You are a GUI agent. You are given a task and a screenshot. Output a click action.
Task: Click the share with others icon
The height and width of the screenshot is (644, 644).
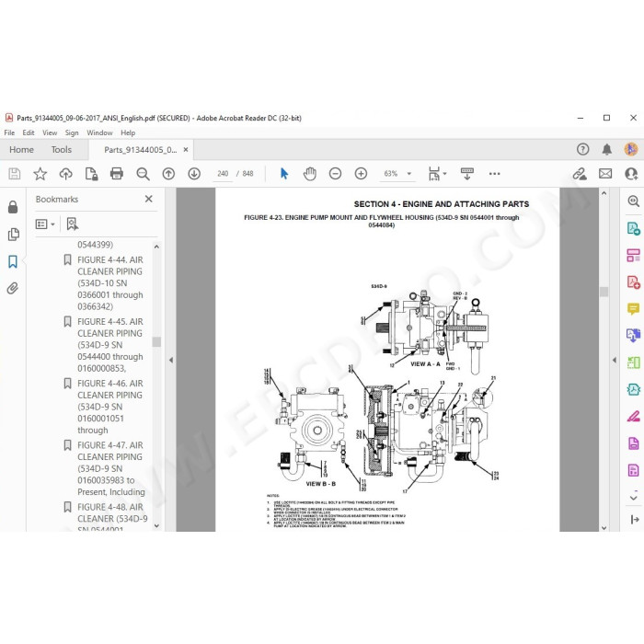(x=631, y=174)
